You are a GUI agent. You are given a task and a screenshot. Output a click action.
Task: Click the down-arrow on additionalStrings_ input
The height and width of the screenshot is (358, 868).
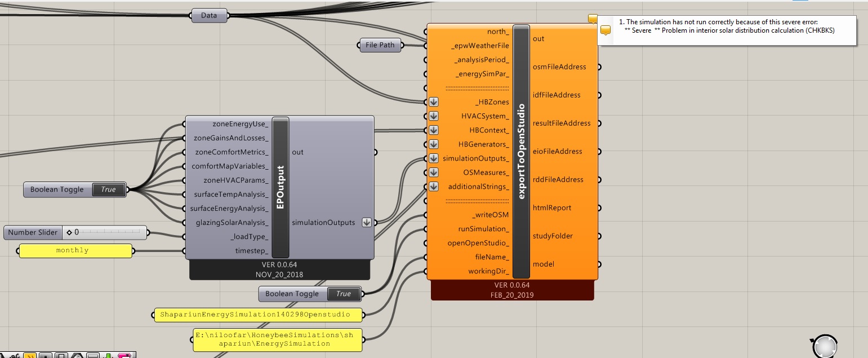[433, 187]
